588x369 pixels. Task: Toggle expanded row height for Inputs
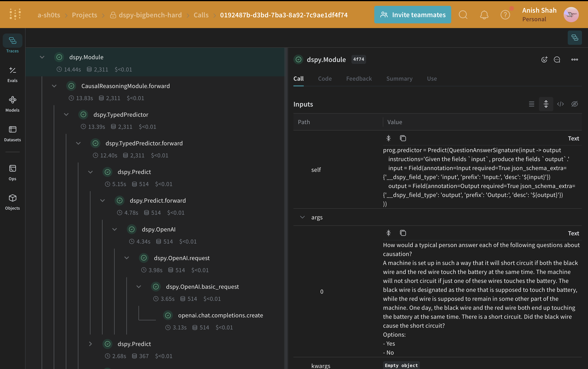pos(546,104)
